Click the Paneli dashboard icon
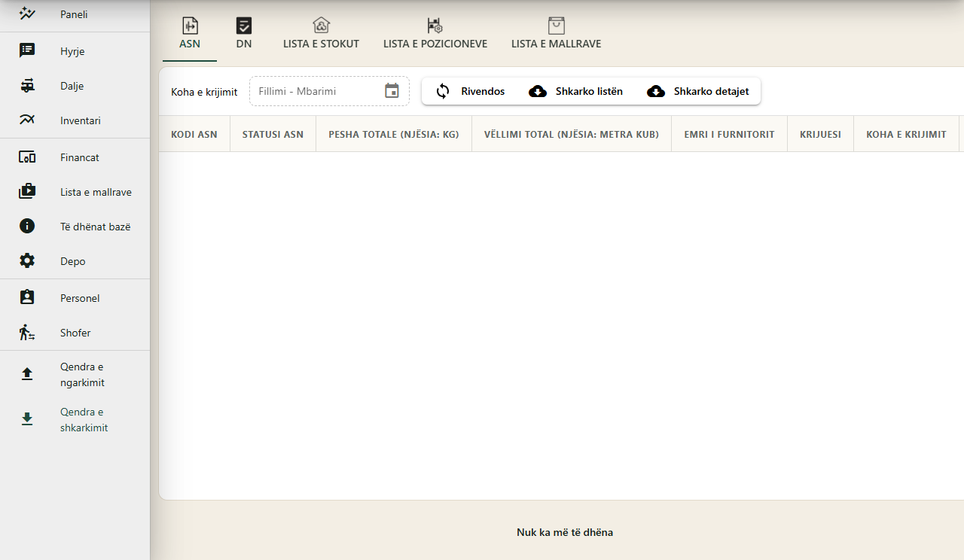964x560 pixels. (x=27, y=14)
